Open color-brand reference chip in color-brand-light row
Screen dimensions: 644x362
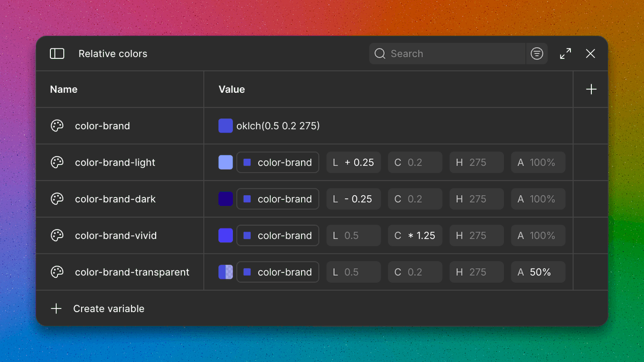278,162
